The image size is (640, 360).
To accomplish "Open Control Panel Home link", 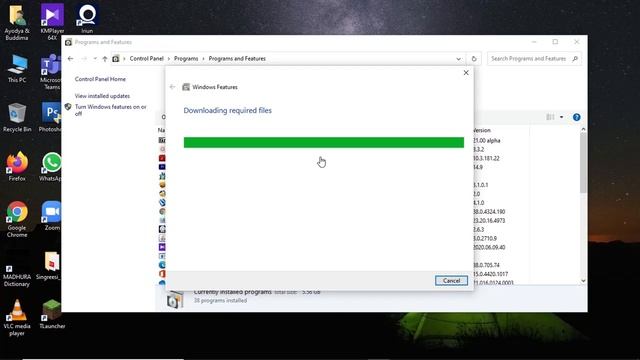I will 100,79.
